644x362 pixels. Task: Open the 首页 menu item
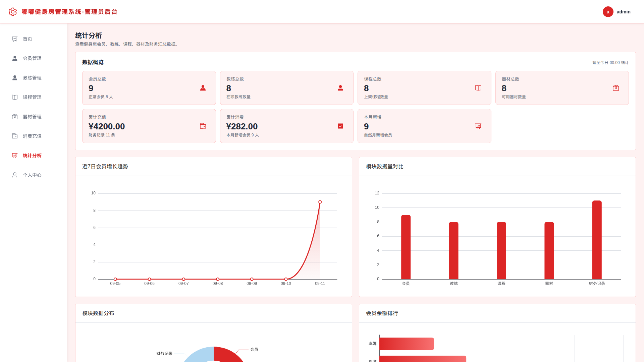click(34, 39)
